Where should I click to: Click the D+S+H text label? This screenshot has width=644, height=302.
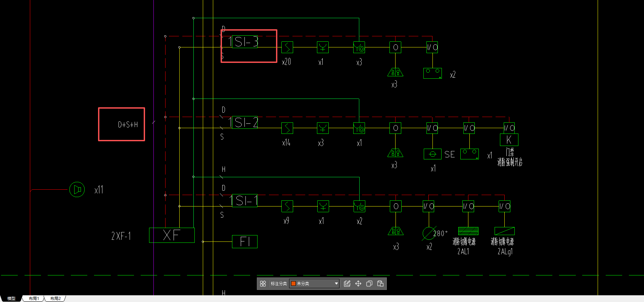point(128,125)
